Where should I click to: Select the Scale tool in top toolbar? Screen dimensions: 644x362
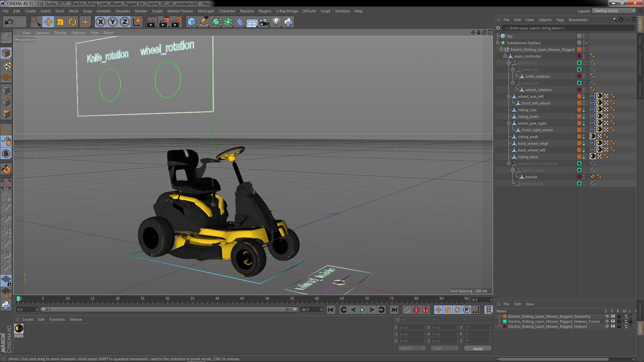(x=60, y=22)
